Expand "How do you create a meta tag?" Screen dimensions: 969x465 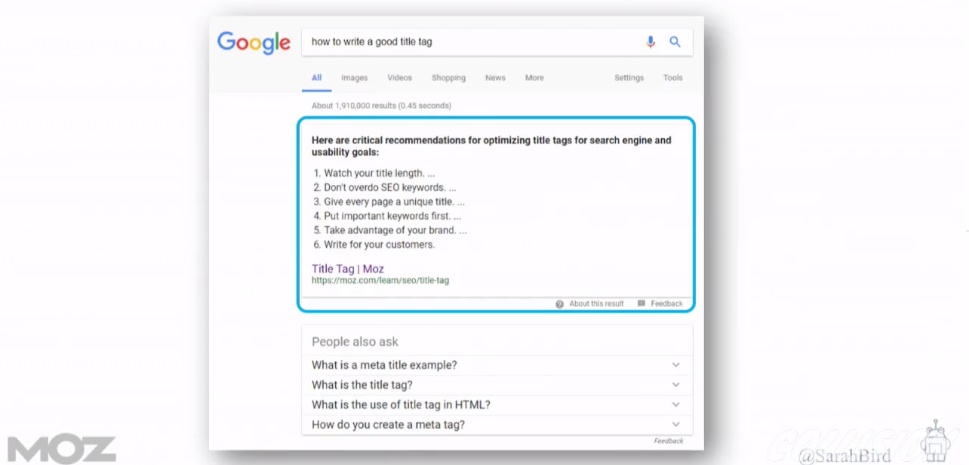pyautogui.click(x=497, y=424)
